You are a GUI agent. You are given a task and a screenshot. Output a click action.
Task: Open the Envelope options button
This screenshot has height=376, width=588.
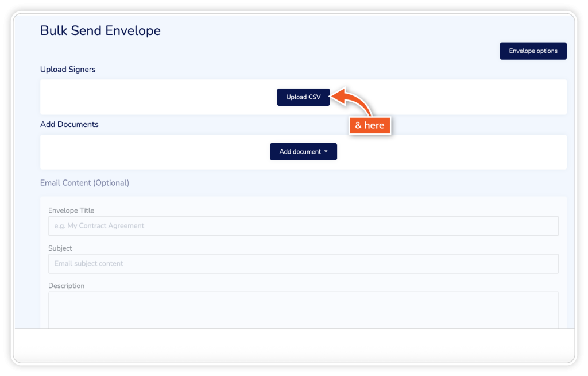(533, 51)
